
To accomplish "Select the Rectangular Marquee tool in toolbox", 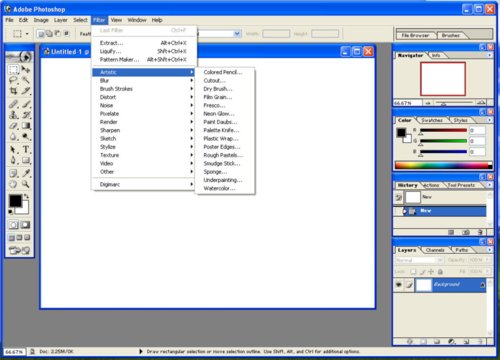I will point(13,70).
